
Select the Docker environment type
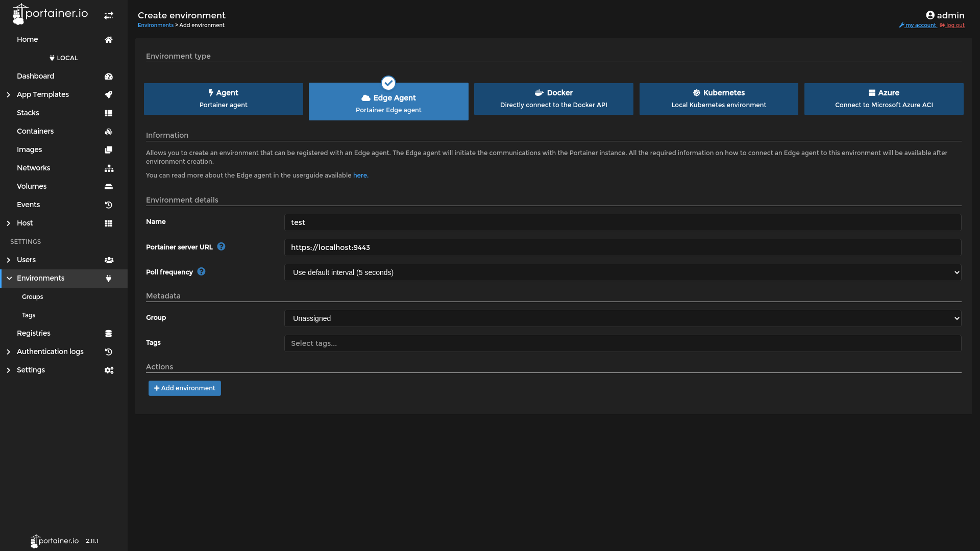click(x=553, y=99)
